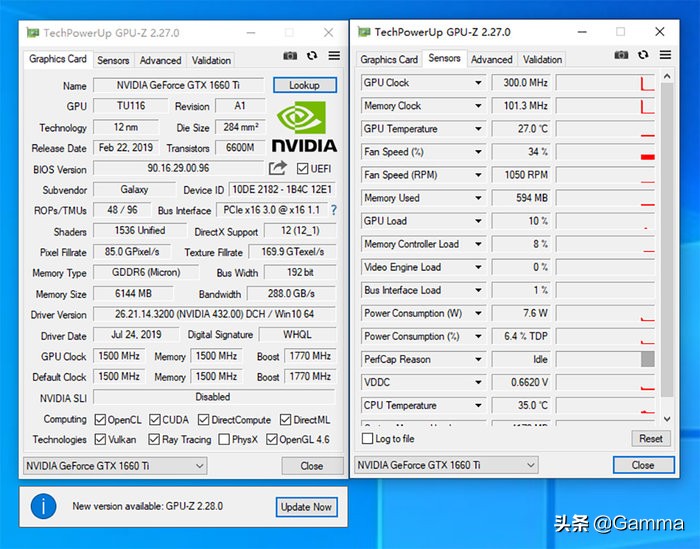Switch to Advanced tab in left window
700x549 pixels.
pyautogui.click(x=160, y=60)
